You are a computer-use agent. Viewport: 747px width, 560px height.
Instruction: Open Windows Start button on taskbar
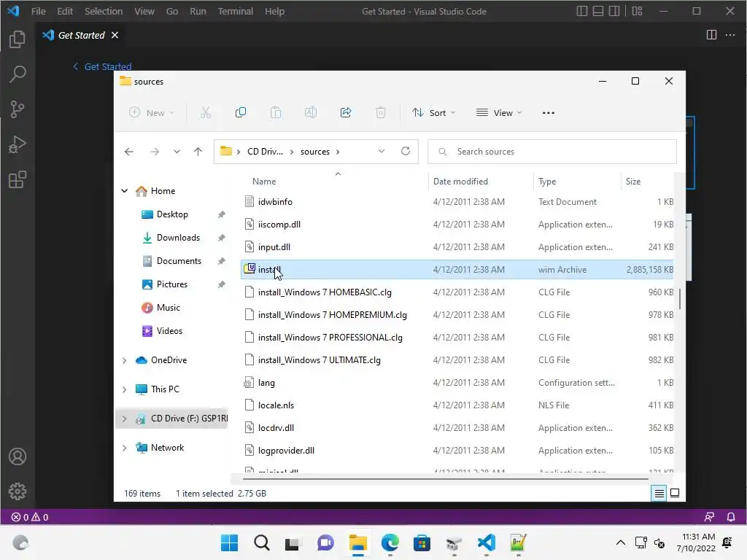point(229,542)
